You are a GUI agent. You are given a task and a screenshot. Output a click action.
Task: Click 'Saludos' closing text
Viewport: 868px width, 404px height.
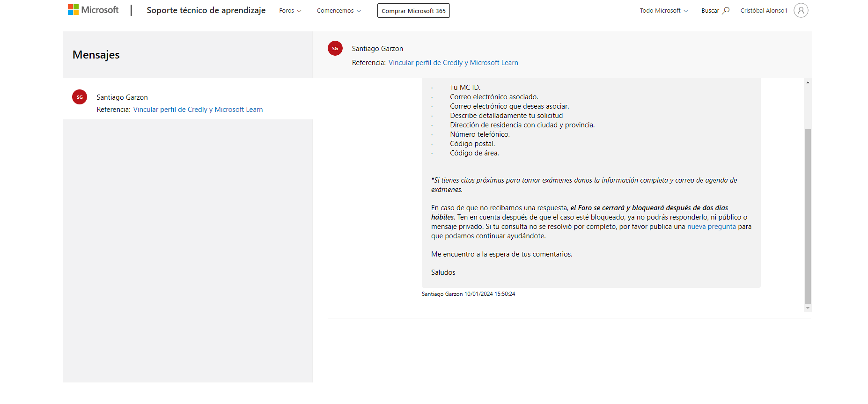[x=443, y=272]
